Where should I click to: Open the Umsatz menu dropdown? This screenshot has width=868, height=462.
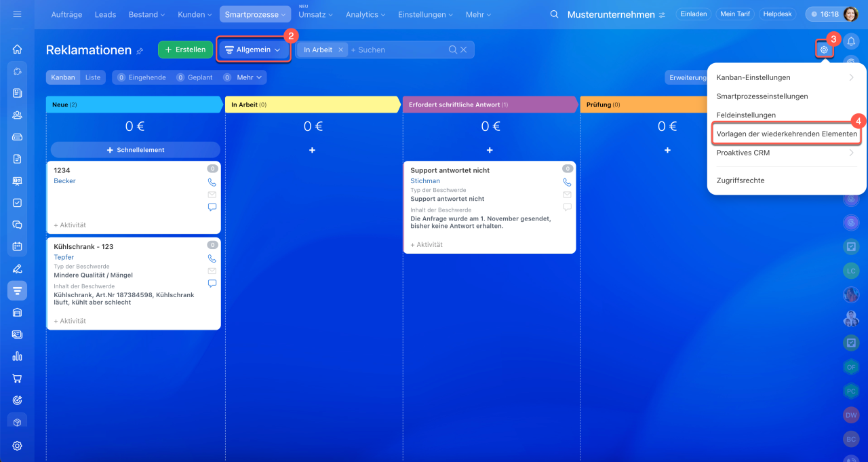(315, 14)
